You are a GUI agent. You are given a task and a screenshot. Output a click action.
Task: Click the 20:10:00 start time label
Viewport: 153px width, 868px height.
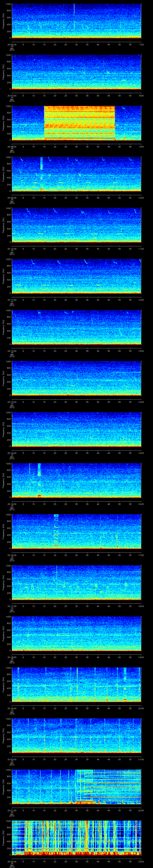point(12,249)
